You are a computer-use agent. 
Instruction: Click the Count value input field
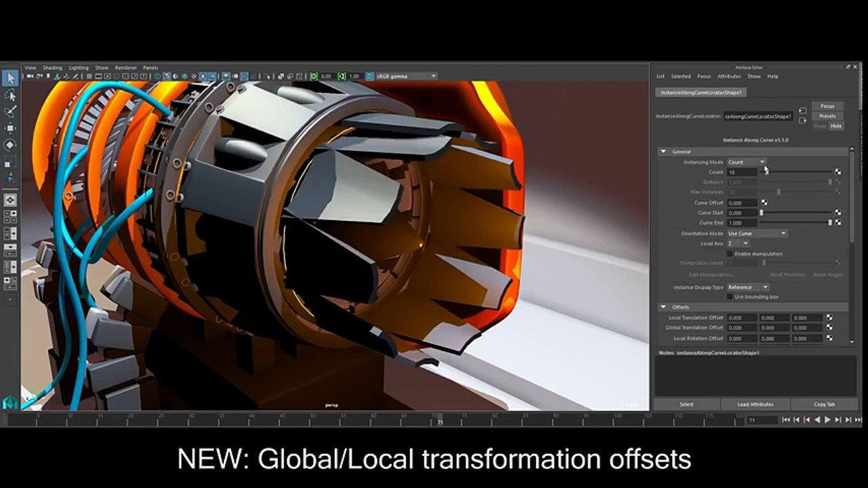(x=742, y=172)
